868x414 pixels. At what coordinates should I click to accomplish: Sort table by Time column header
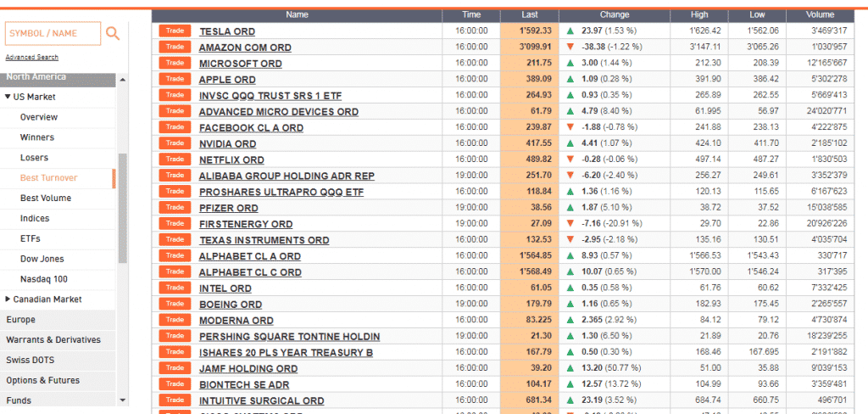pos(471,15)
